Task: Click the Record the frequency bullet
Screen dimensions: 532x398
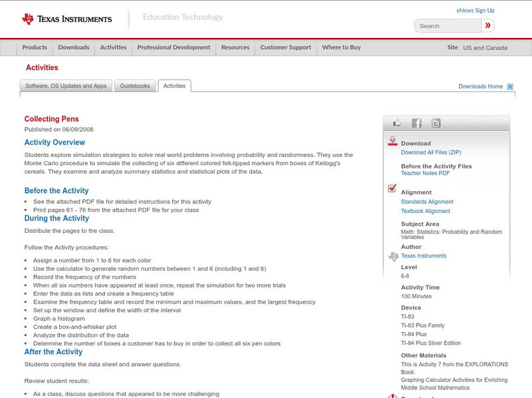Action: tap(84, 277)
